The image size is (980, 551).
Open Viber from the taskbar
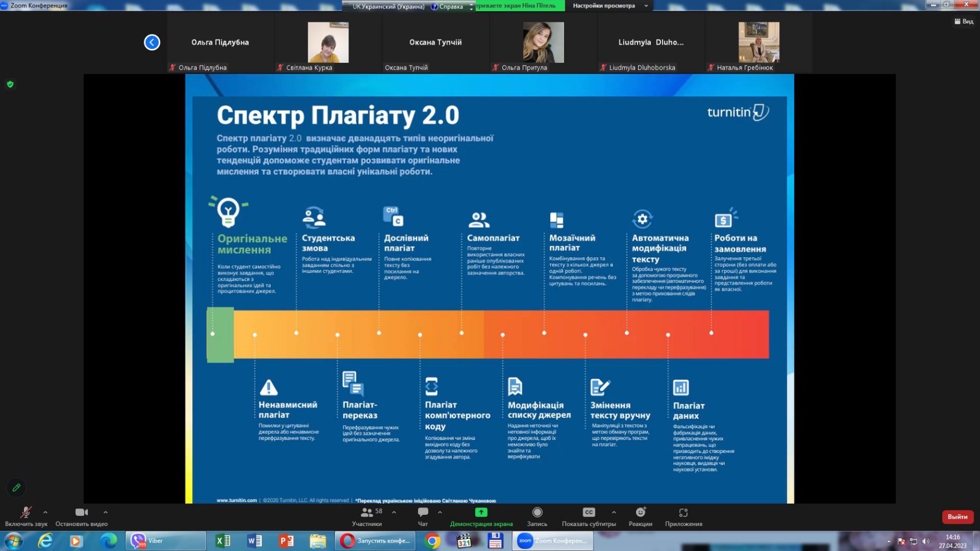pos(166,541)
